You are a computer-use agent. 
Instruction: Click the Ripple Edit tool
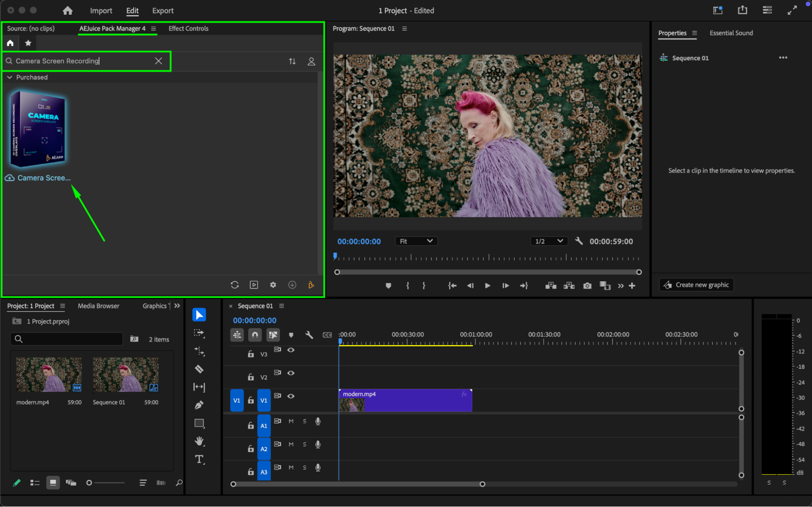click(199, 351)
